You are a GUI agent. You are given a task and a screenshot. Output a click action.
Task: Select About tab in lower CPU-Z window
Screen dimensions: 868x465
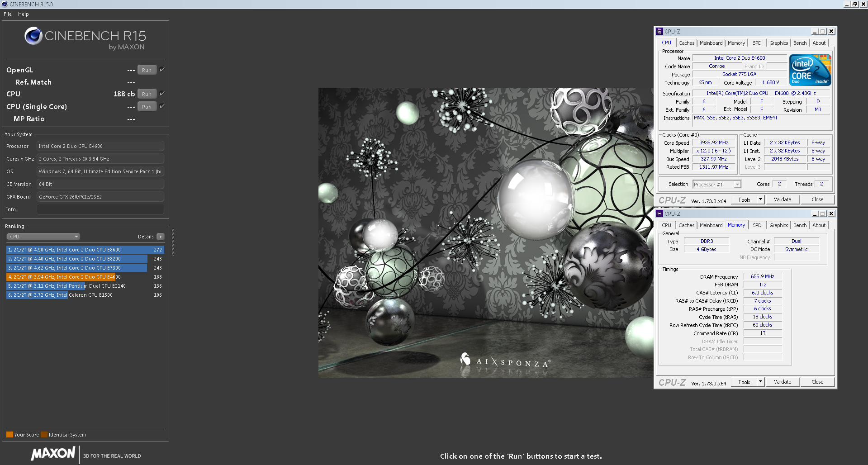tap(819, 225)
